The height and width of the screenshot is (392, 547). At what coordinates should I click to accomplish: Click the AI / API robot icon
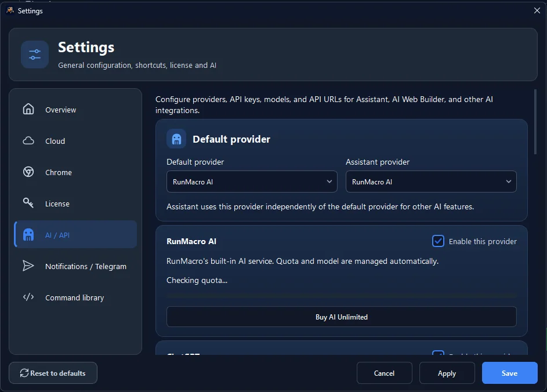point(28,235)
